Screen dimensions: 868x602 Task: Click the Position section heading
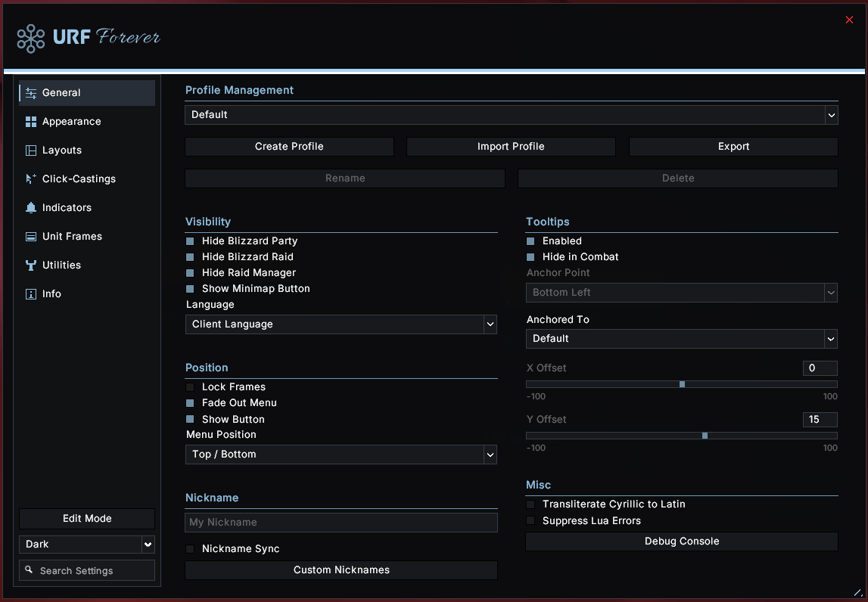click(x=207, y=368)
